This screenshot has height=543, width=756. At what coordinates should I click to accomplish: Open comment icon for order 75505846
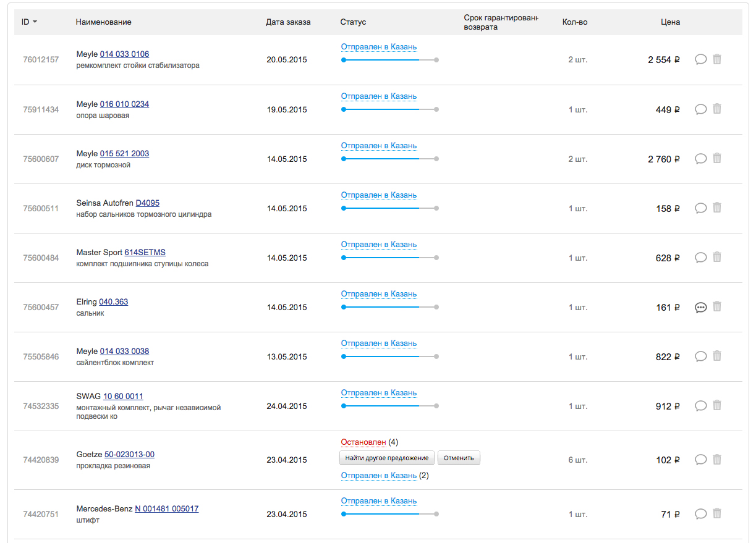click(x=700, y=356)
